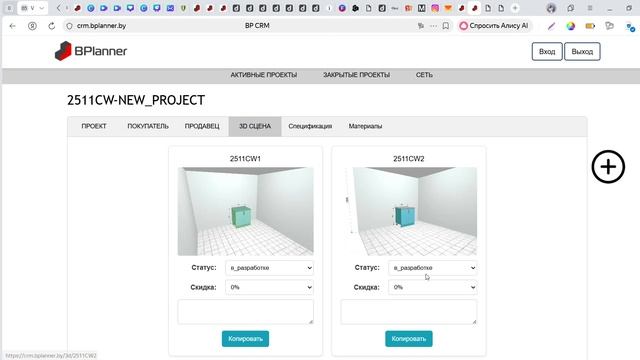Click the round plus button to add a scene
The image size is (640, 360).
(608, 167)
